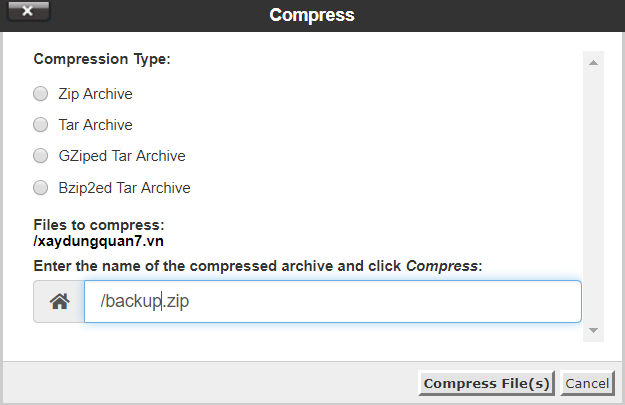Focus the /backup.zip archive name field
This screenshot has height=405, width=625.
pyautogui.click(x=333, y=301)
